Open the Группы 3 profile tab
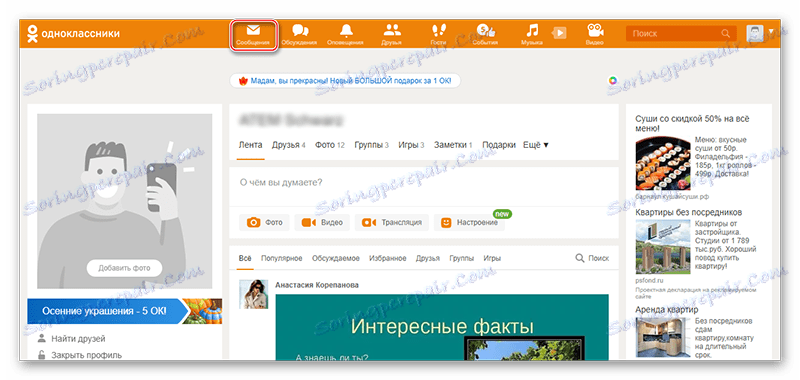Screen dimensions: 800x380 coord(371,145)
